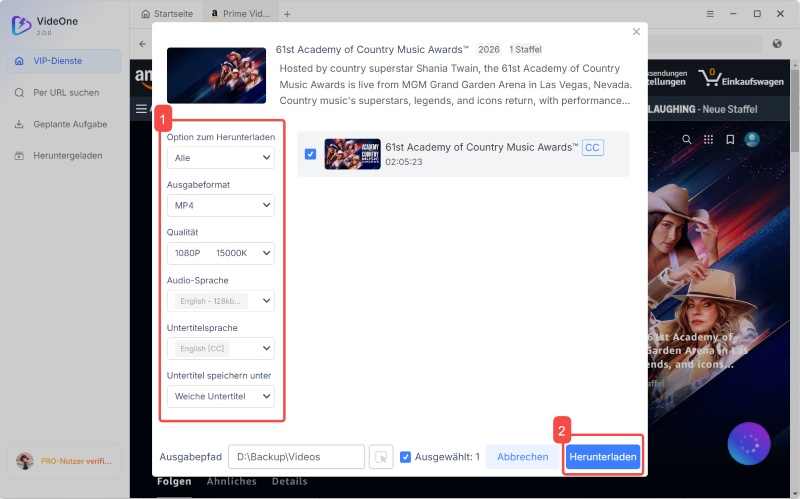Click the LAUGHING - Neue Staffel link
The height and width of the screenshot is (499, 800).
(703, 109)
